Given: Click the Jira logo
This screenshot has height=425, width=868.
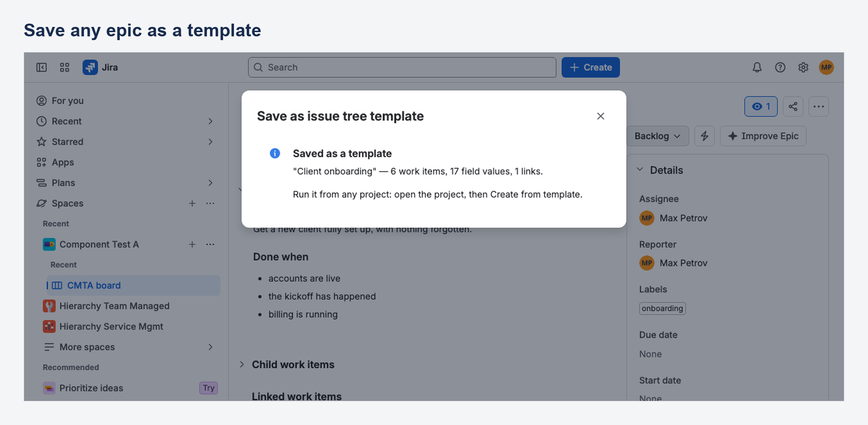Looking at the screenshot, I should (x=100, y=68).
